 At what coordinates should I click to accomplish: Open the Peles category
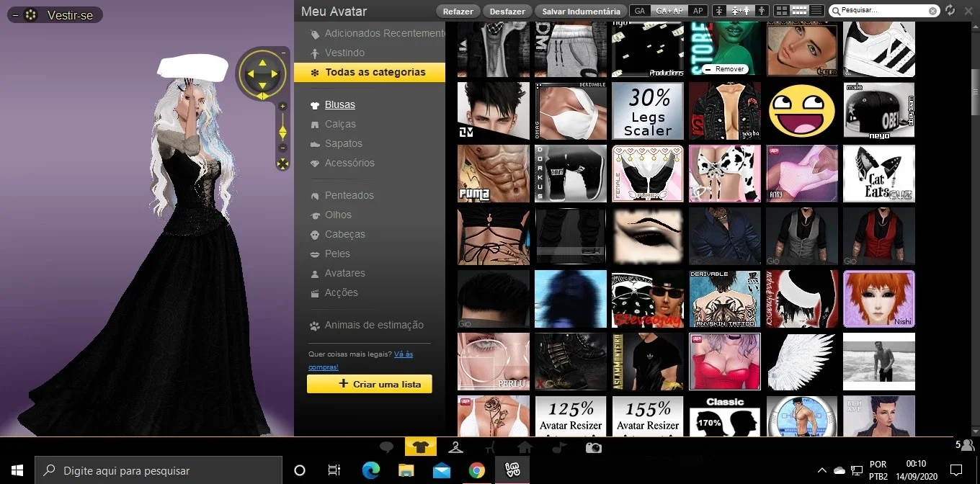click(x=330, y=254)
